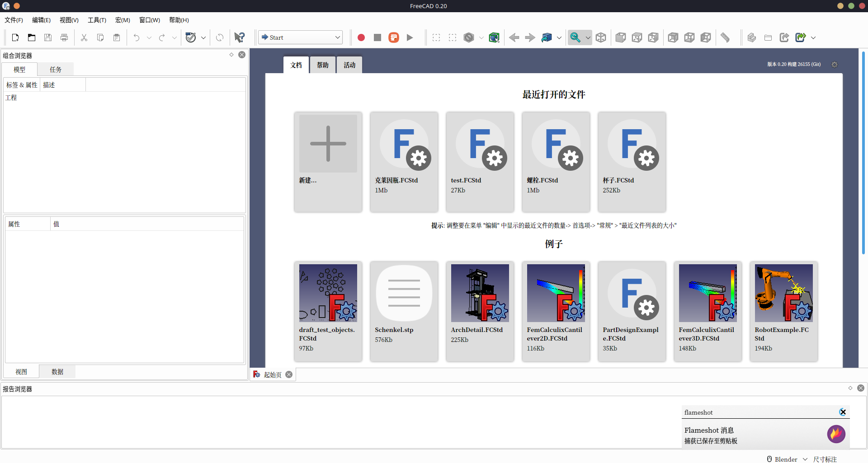Image resolution: width=868 pixels, height=463 pixels.
Task: Click the 尺寸标注 status bar button
Action: (825, 459)
